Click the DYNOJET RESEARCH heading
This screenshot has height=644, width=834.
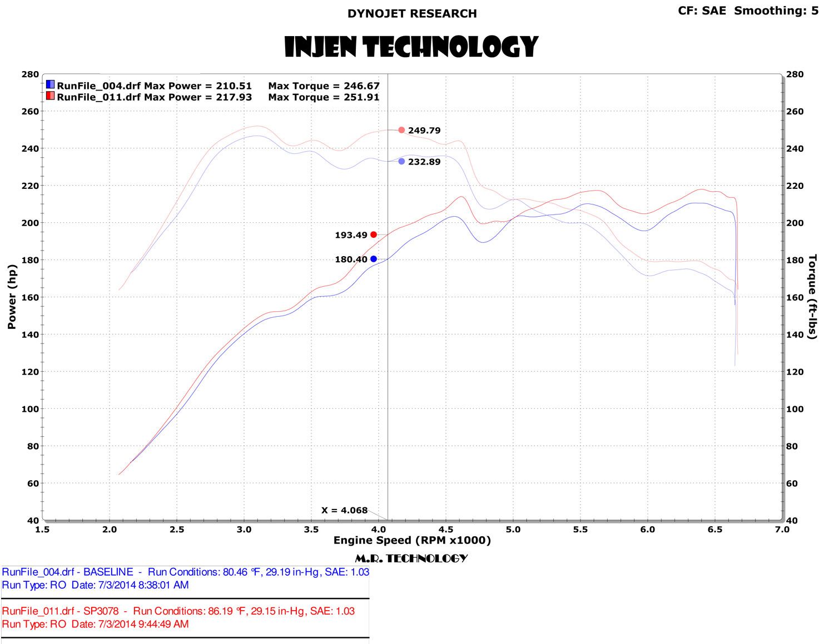[412, 14]
